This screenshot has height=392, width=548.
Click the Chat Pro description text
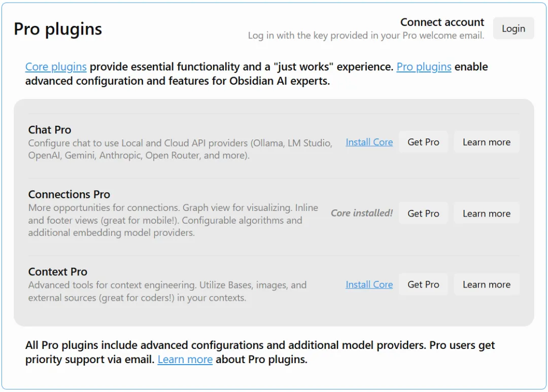[180, 149]
